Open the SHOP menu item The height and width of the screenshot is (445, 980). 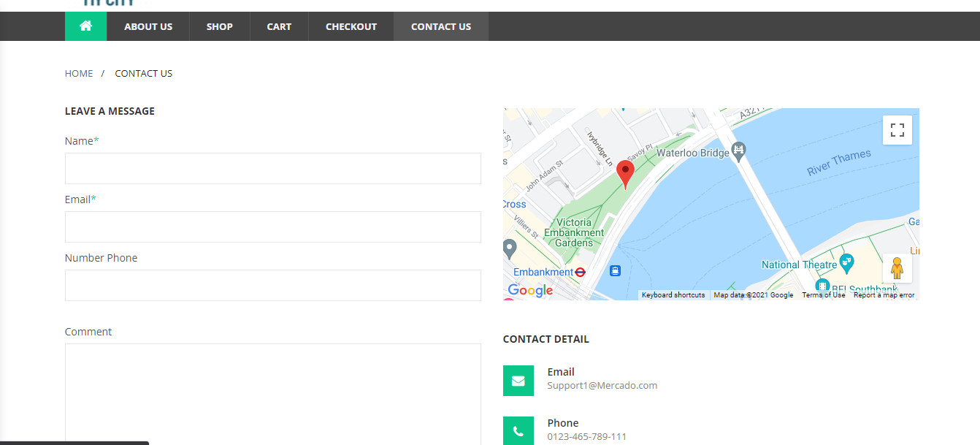click(x=219, y=26)
